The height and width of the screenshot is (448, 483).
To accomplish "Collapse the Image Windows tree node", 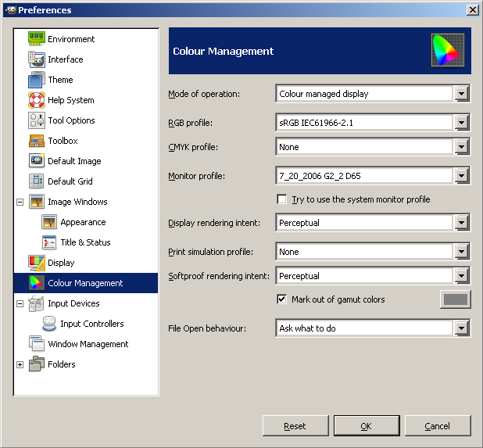I will click(x=20, y=202).
